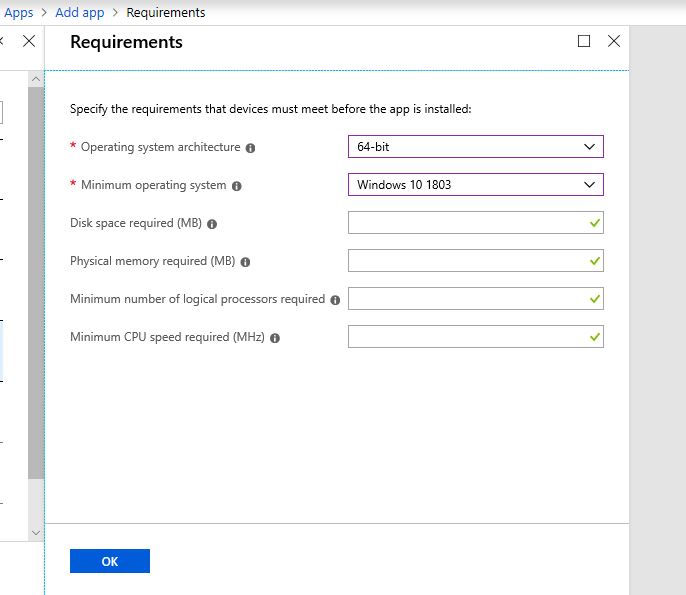
Task: Click info icon for logical processors required
Action: (x=335, y=300)
